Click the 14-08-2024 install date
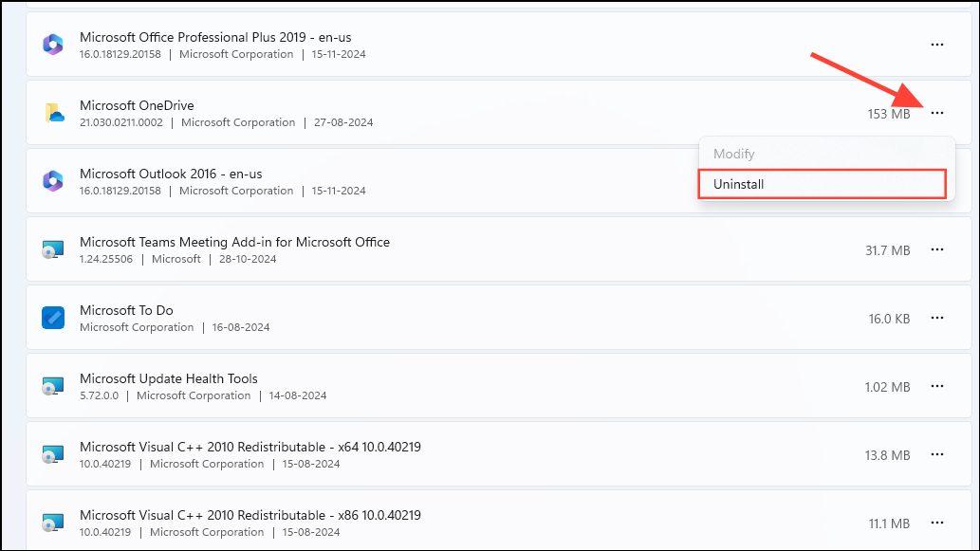The image size is (980, 551). pos(298,395)
